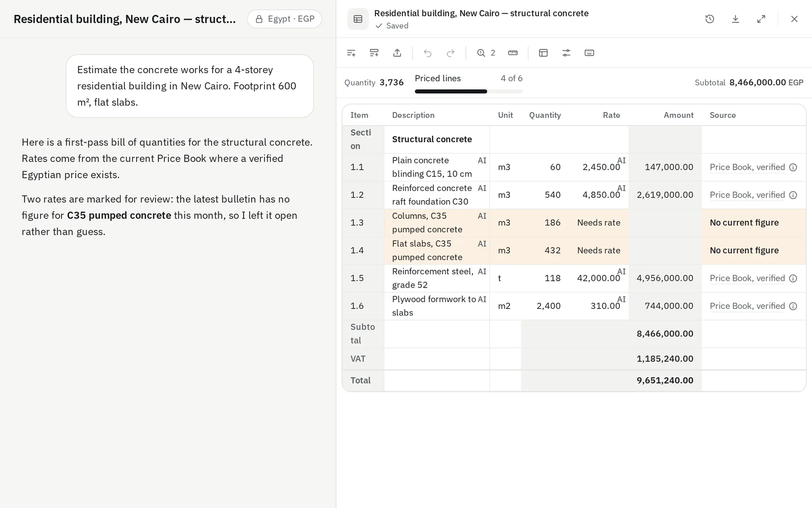Show info for row 1.2 Price Book source

793,195
